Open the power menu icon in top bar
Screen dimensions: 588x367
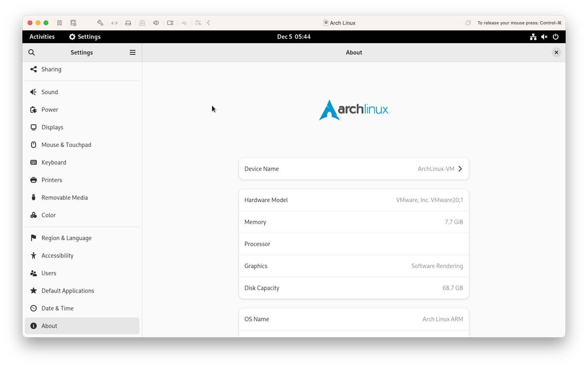pos(556,37)
